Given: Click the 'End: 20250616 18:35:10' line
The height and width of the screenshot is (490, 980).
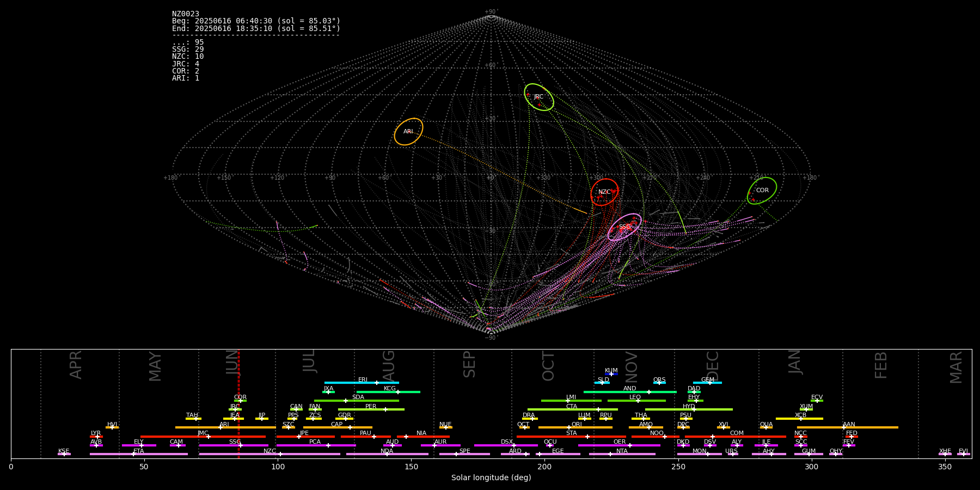Looking at the screenshot, I should (x=256, y=28).
